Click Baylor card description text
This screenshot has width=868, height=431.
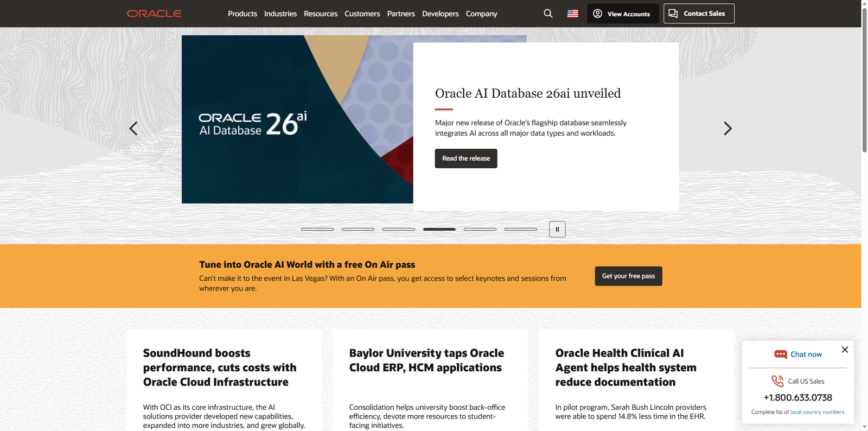[427, 416]
